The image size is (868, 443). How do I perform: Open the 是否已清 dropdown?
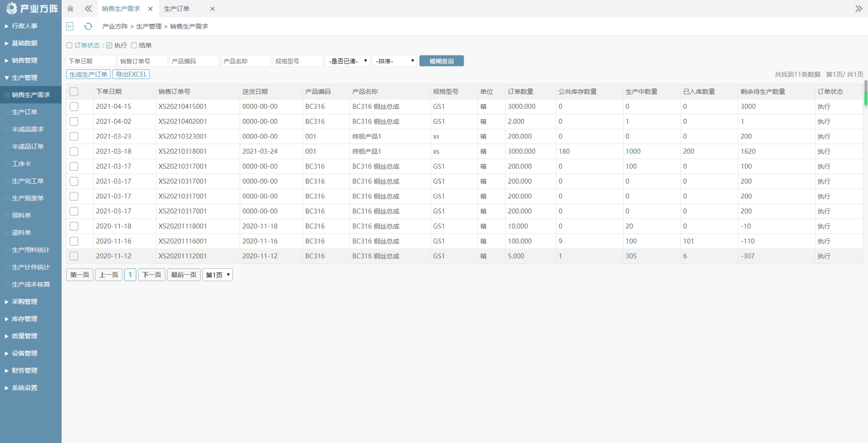tap(347, 61)
